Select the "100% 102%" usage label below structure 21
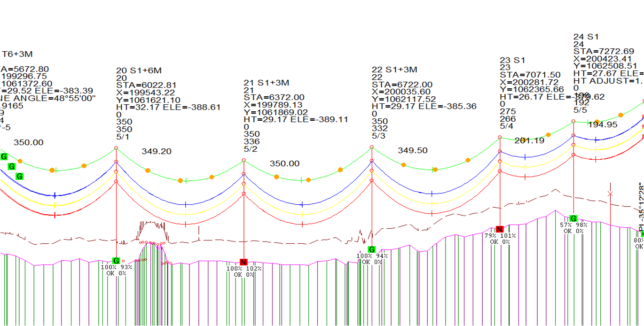The width and height of the screenshot is (644, 326). (244, 269)
